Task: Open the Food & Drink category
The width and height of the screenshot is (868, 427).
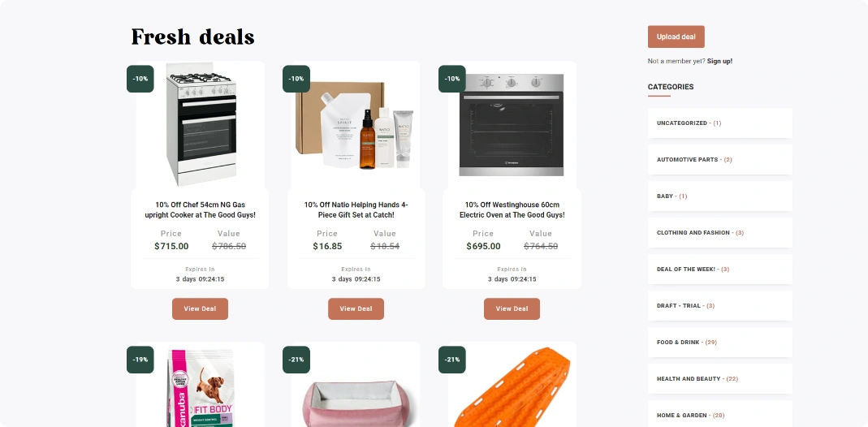Action: coord(720,342)
